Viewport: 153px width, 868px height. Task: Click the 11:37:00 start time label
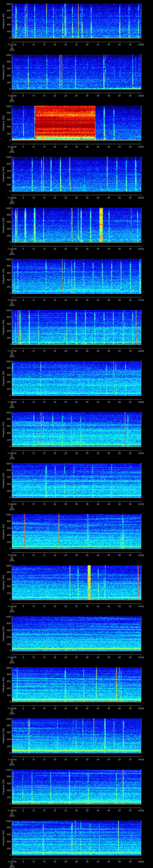click(12, 351)
